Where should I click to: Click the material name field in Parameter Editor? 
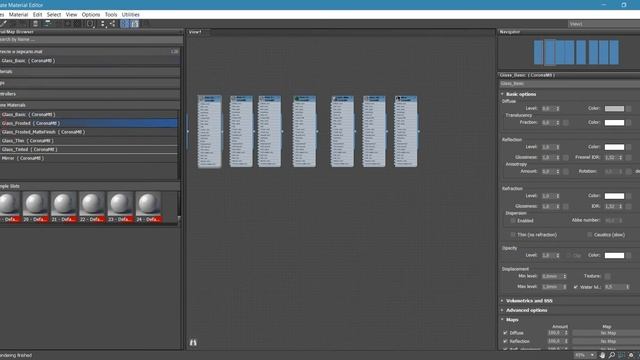point(569,83)
